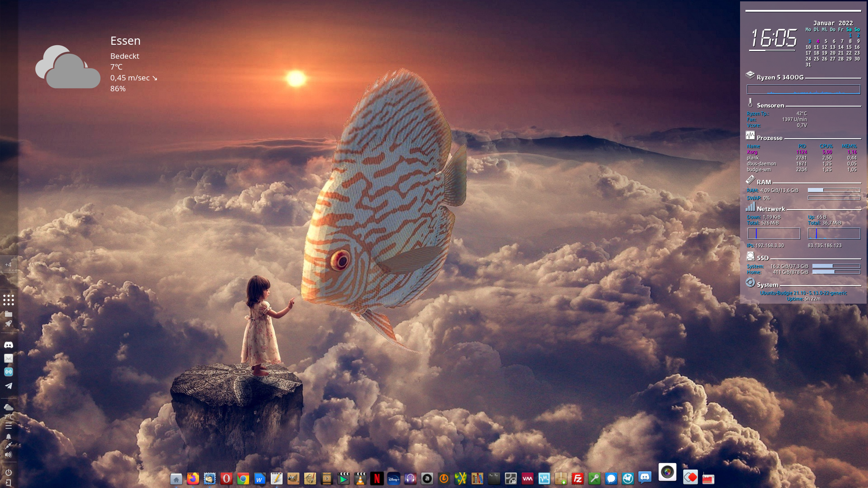The image size is (868, 488).
Task: Open Firefox from the dock
Action: click(x=193, y=479)
